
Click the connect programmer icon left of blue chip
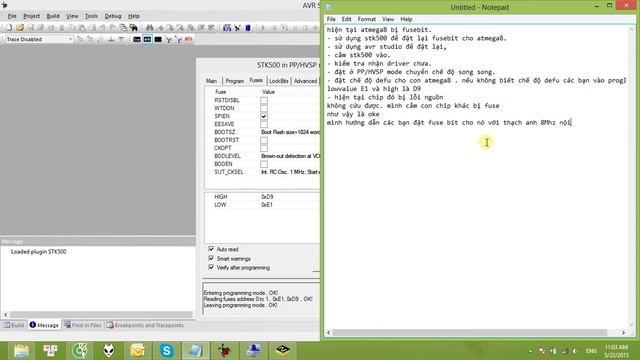(x=238, y=28)
